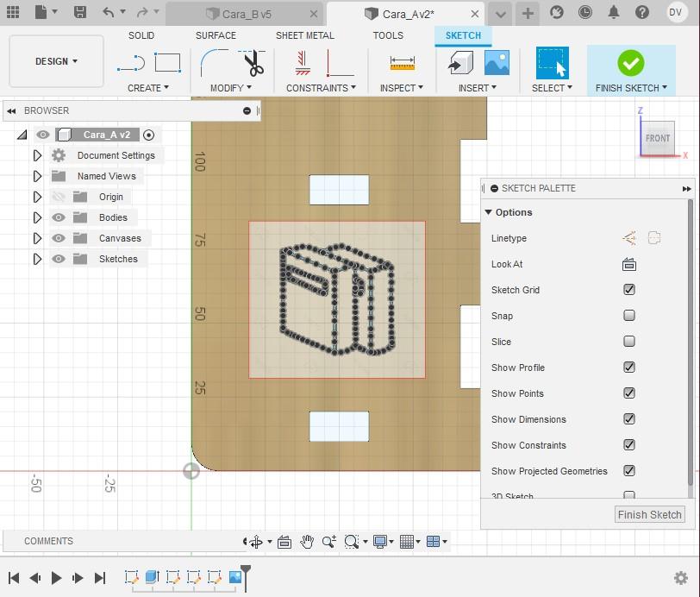
Task: Switch to the SHEET METAL tab
Action: click(305, 35)
